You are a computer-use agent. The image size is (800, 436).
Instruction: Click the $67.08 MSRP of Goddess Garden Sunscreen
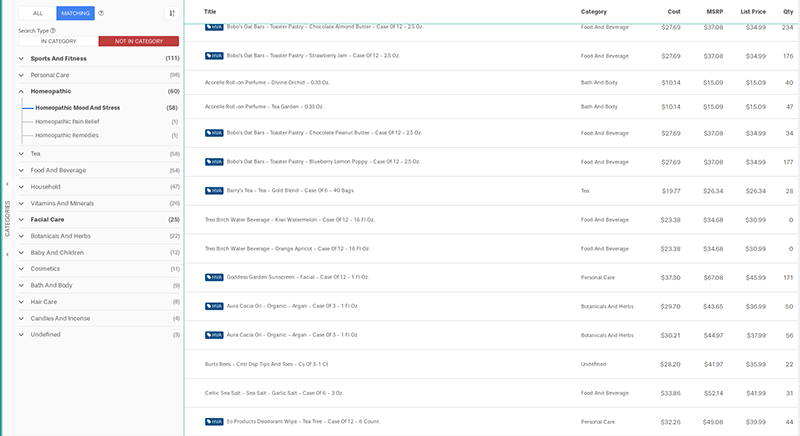[x=713, y=277]
